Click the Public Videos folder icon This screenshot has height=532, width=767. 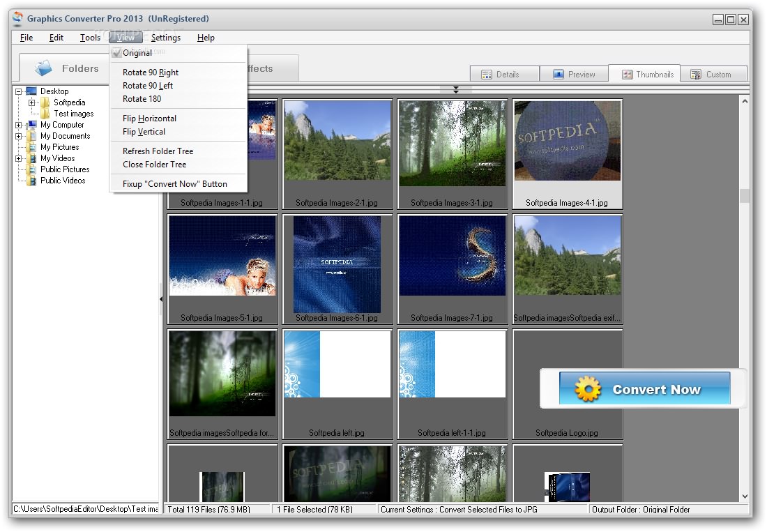[32, 181]
